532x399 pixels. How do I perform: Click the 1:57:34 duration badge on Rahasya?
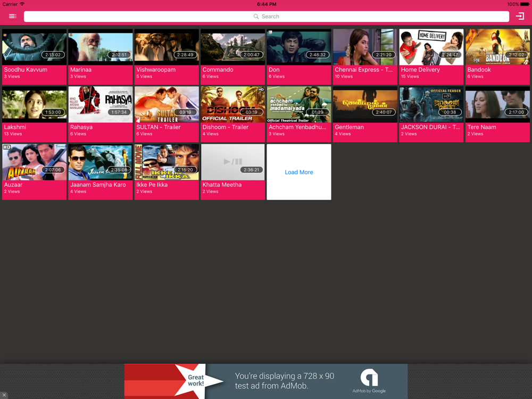click(119, 112)
